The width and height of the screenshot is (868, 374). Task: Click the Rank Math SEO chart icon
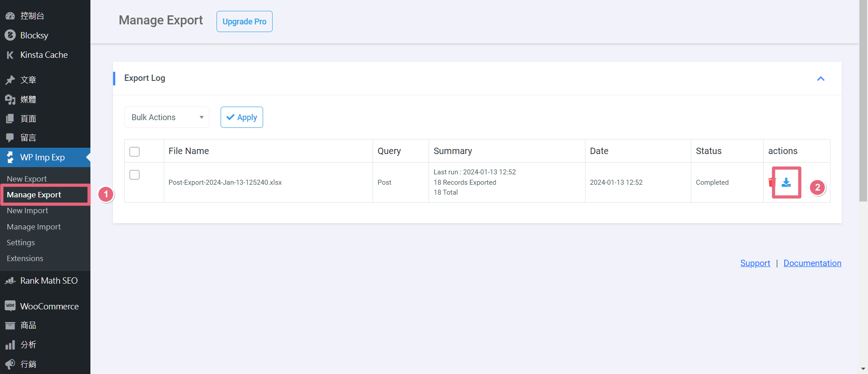[x=10, y=281]
